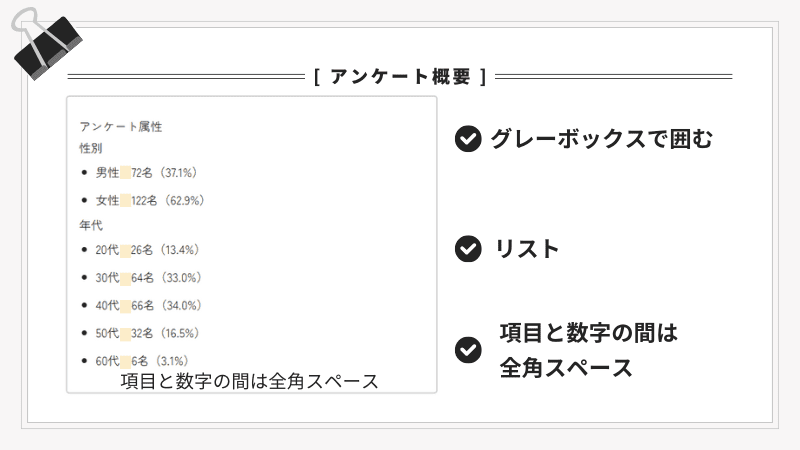Click the アンケート属性 heading in the box
This screenshot has width=800, height=450.
point(120,127)
